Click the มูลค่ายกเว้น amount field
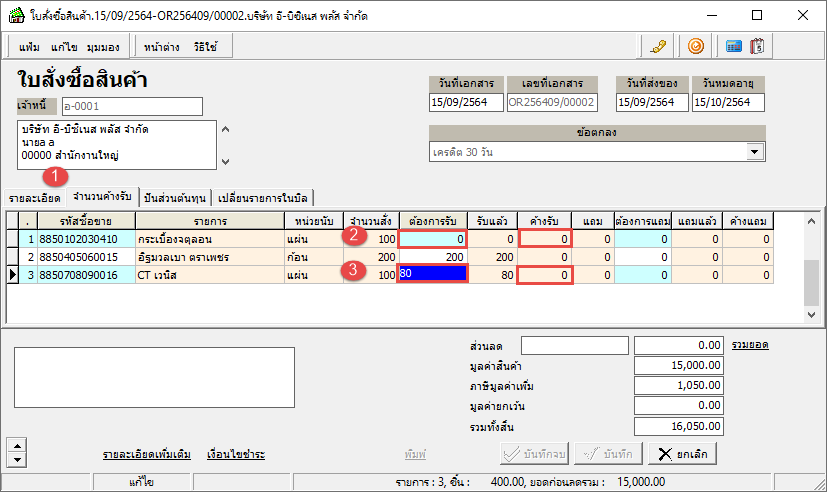Viewport: 827px width, 492px height. pos(679,406)
